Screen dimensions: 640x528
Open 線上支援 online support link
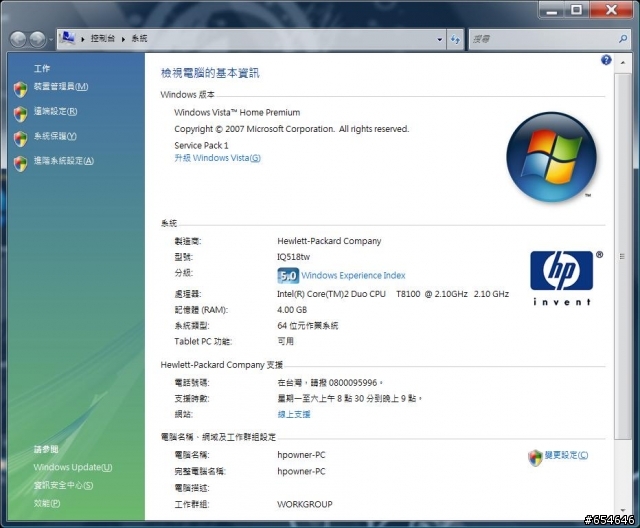(294, 414)
